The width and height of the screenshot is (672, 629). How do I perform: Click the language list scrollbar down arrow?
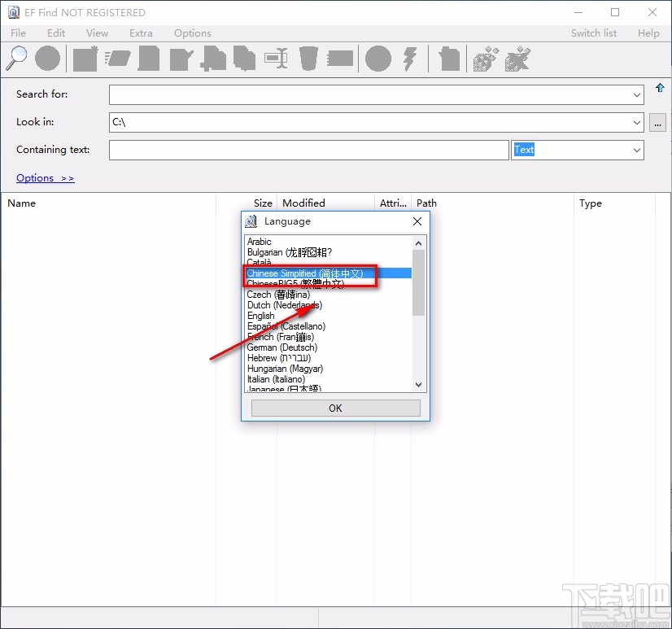[x=419, y=385]
